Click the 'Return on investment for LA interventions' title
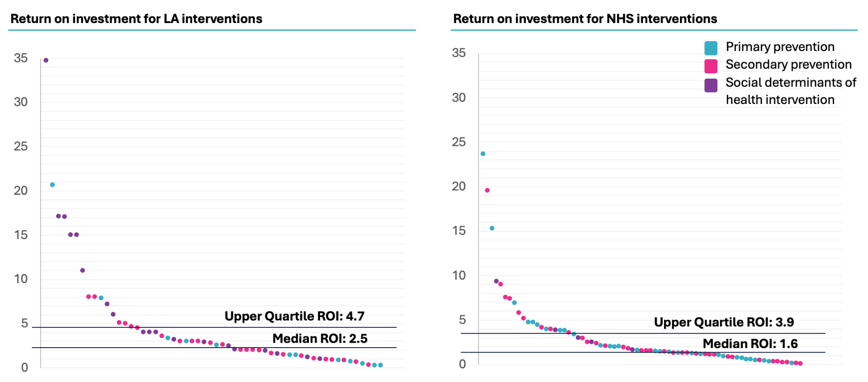The height and width of the screenshot is (382, 868). tap(136, 19)
